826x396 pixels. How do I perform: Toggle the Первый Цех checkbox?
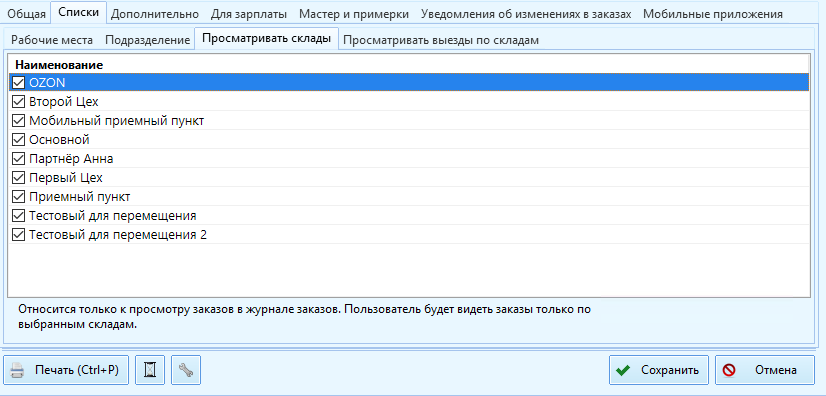[18, 177]
